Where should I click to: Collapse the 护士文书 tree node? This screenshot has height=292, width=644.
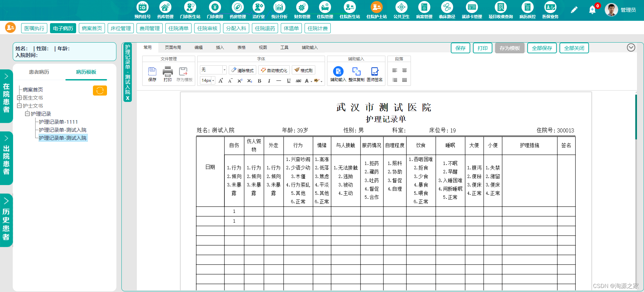(x=19, y=106)
